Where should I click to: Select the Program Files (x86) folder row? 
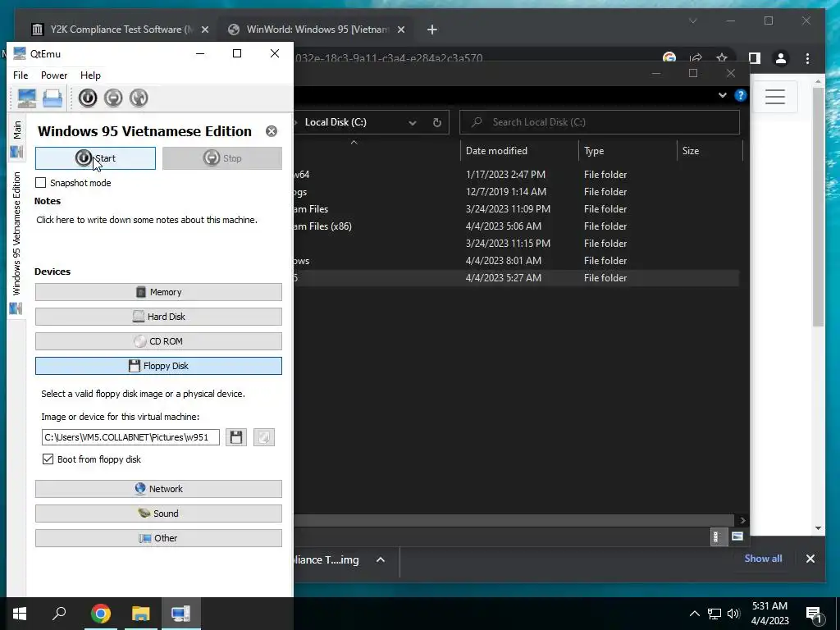tap(517, 226)
